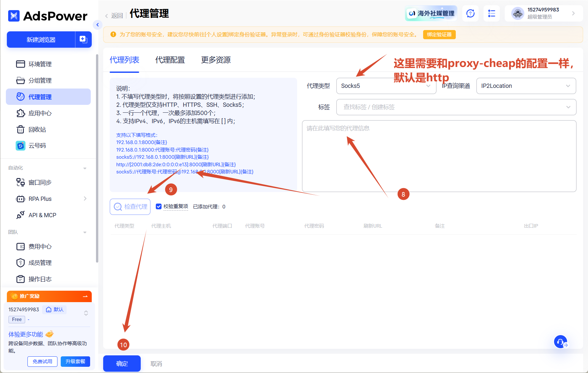Click the 出口IP column header

click(x=531, y=226)
